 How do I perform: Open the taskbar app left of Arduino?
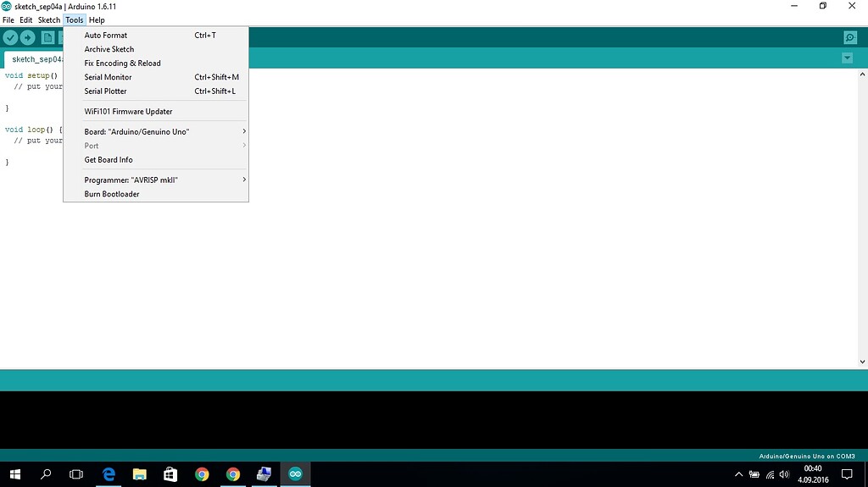(264, 474)
